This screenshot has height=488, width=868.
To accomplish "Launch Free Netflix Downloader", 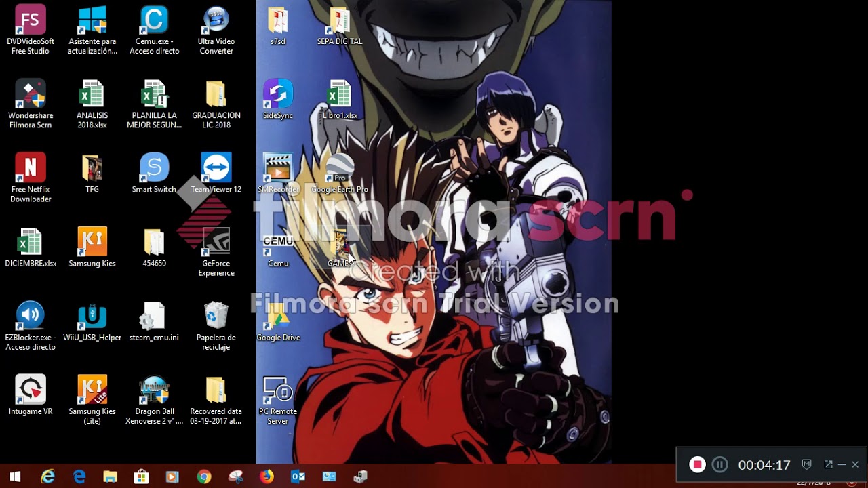I will 31,178.
